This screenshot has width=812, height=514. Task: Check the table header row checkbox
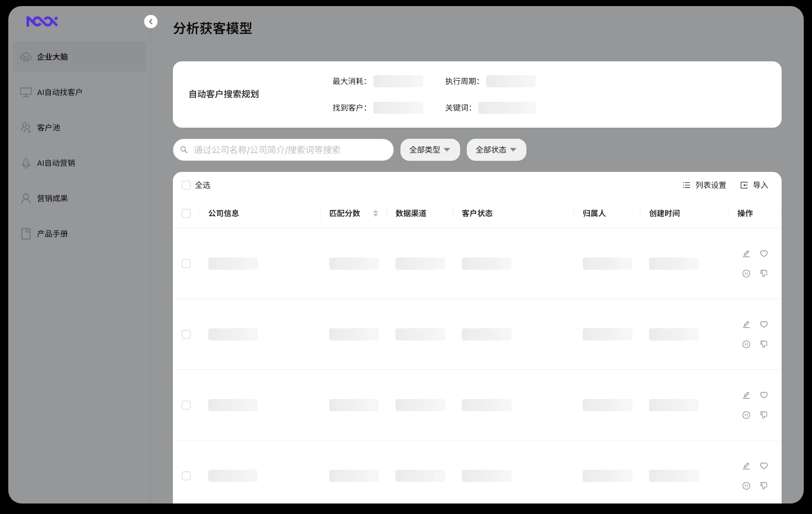click(x=186, y=213)
